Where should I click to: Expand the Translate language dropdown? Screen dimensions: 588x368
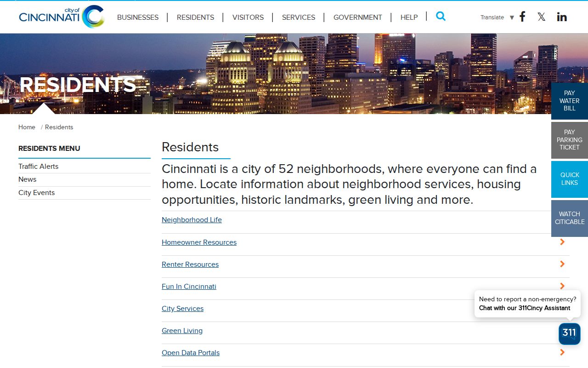[497, 17]
